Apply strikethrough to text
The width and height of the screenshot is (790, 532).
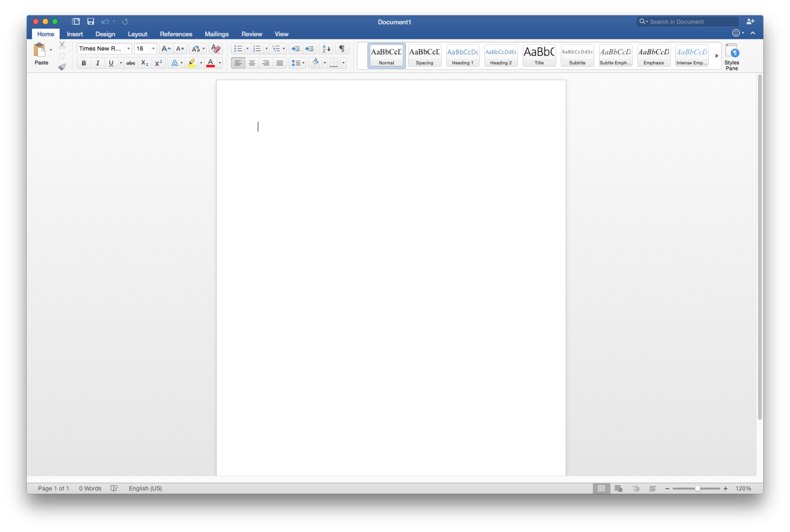[130, 63]
